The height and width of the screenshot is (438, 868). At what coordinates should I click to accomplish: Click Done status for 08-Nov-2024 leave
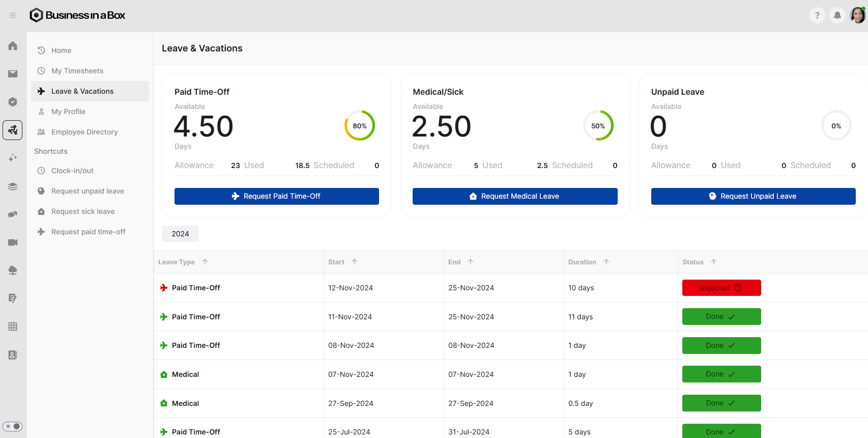pyautogui.click(x=721, y=345)
